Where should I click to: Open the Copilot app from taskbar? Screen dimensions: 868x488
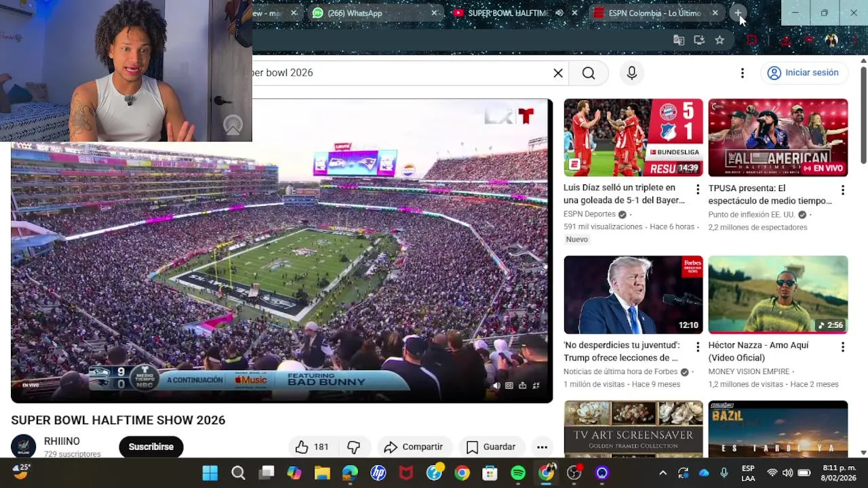click(294, 473)
